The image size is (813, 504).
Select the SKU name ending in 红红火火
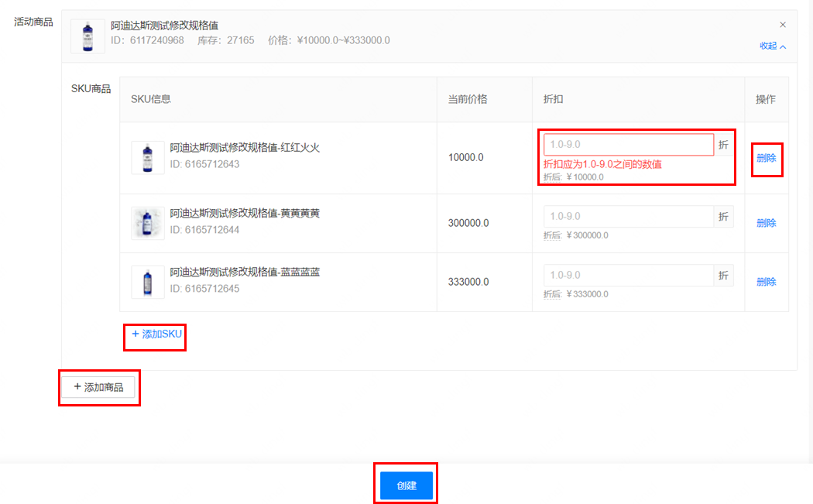[245, 149]
